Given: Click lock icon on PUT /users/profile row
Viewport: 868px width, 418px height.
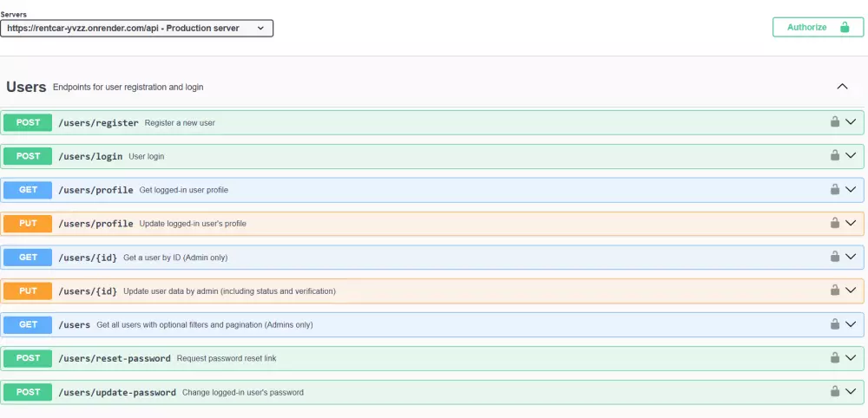Looking at the screenshot, I should coord(834,223).
